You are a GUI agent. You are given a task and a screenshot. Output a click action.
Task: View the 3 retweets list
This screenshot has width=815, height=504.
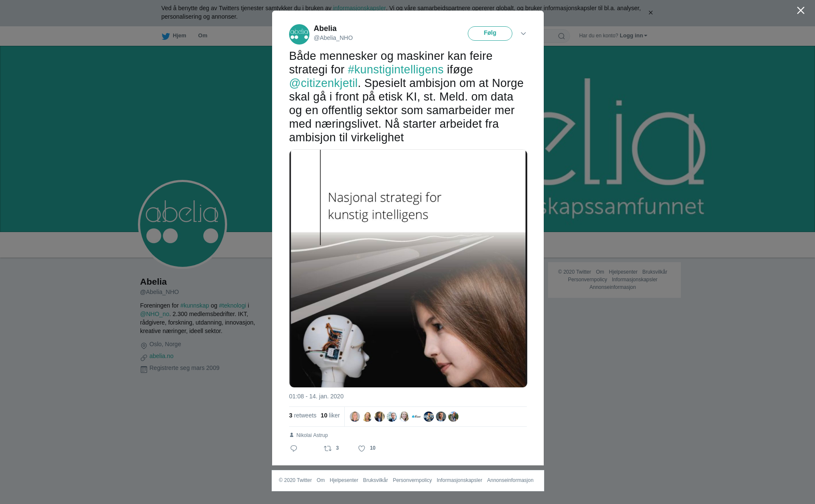[x=303, y=415]
